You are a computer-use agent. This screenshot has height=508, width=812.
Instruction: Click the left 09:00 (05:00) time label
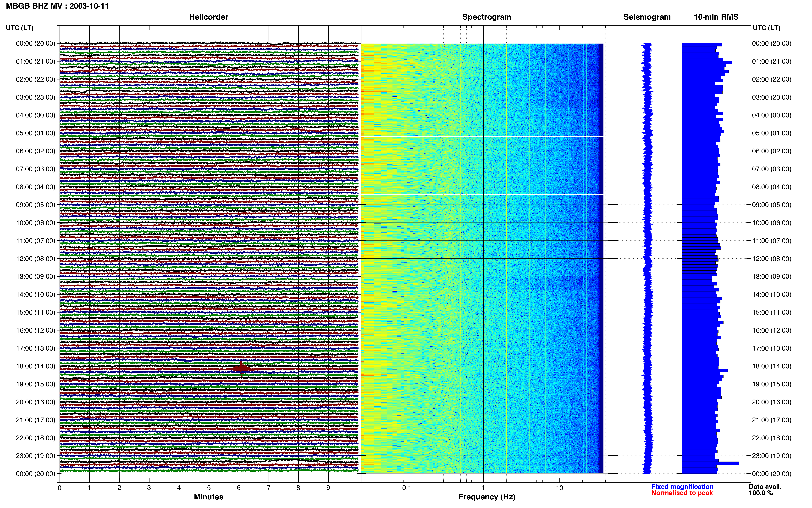36,205
